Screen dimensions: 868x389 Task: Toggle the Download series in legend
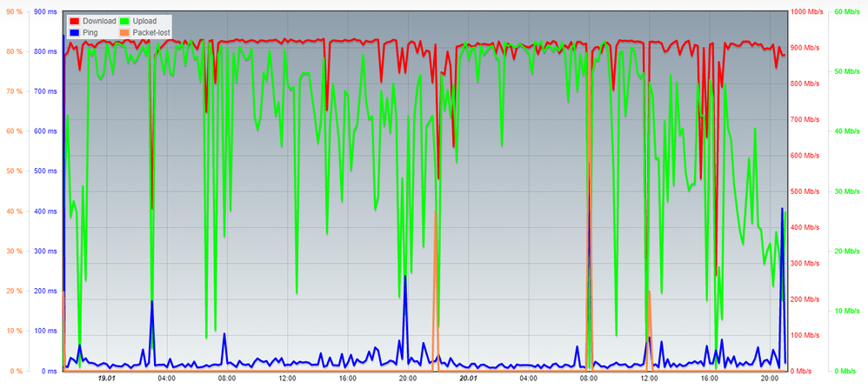pyautogui.click(x=93, y=22)
